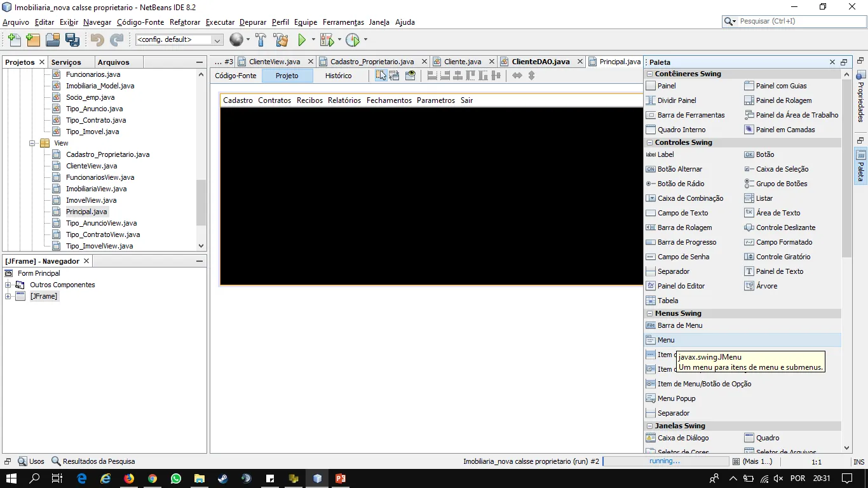Viewport: 868px width, 488px height.
Task: Open the Refatorar menu
Action: [x=185, y=22]
